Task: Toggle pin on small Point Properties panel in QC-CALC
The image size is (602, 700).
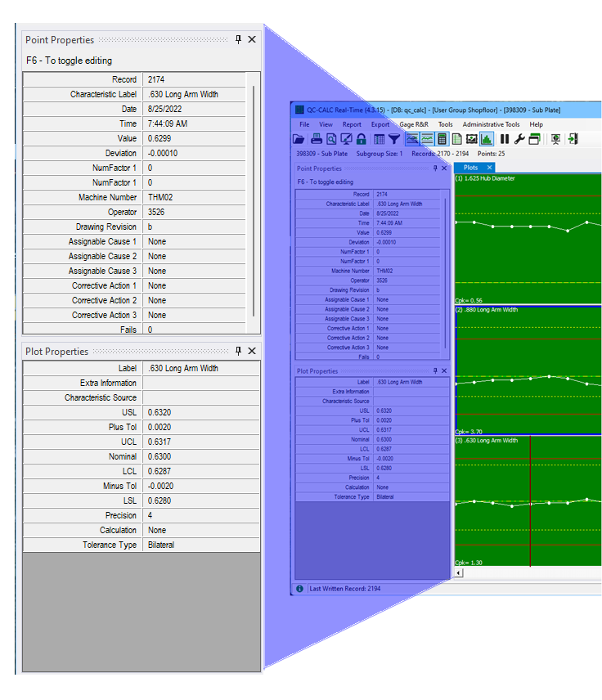Action: click(435, 168)
